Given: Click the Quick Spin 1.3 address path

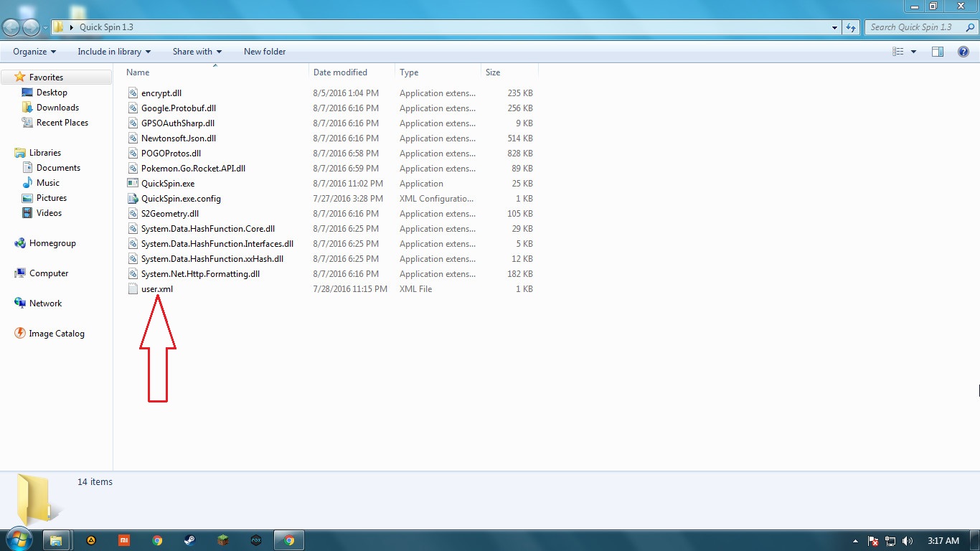Looking at the screenshot, I should point(106,27).
